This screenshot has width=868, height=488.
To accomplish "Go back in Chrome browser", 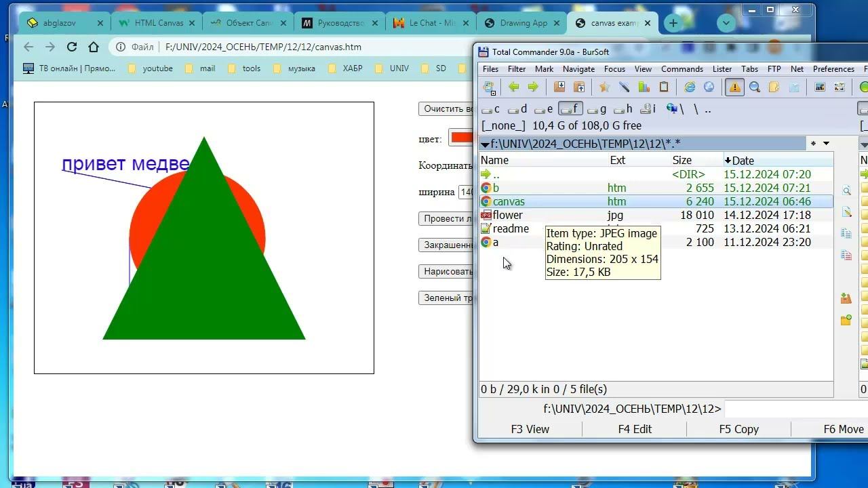I will (28, 47).
